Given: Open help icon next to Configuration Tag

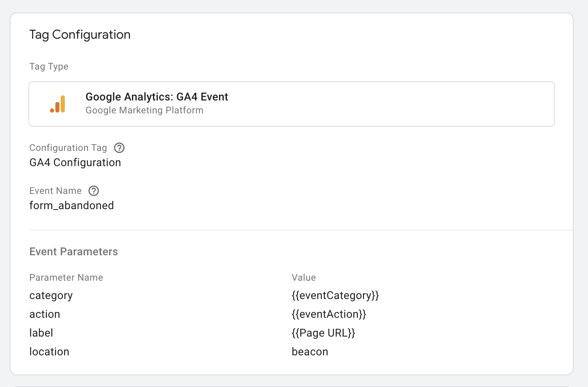Looking at the screenshot, I should point(119,148).
